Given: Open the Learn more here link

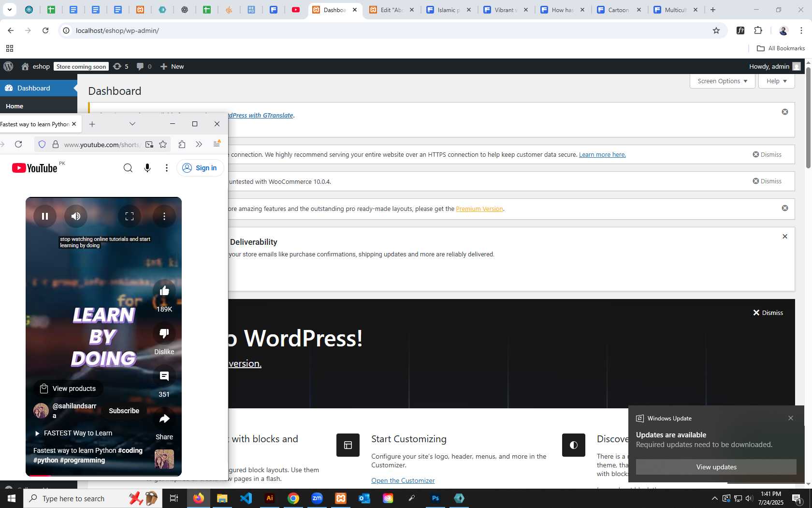Looking at the screenshot, I should [x=602, y=155].
